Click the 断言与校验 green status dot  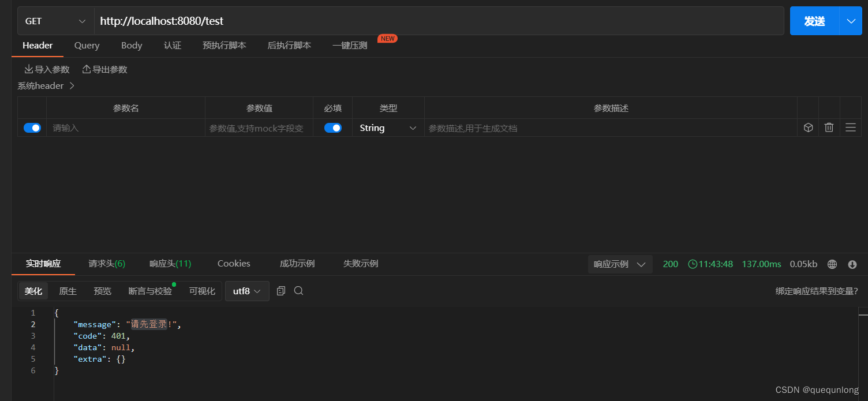(173, 284)
